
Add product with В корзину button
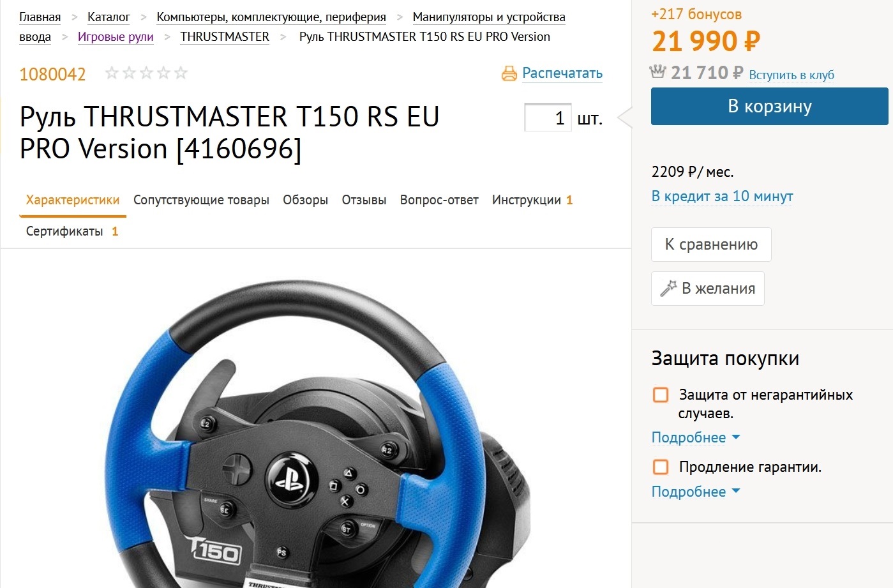770,106
